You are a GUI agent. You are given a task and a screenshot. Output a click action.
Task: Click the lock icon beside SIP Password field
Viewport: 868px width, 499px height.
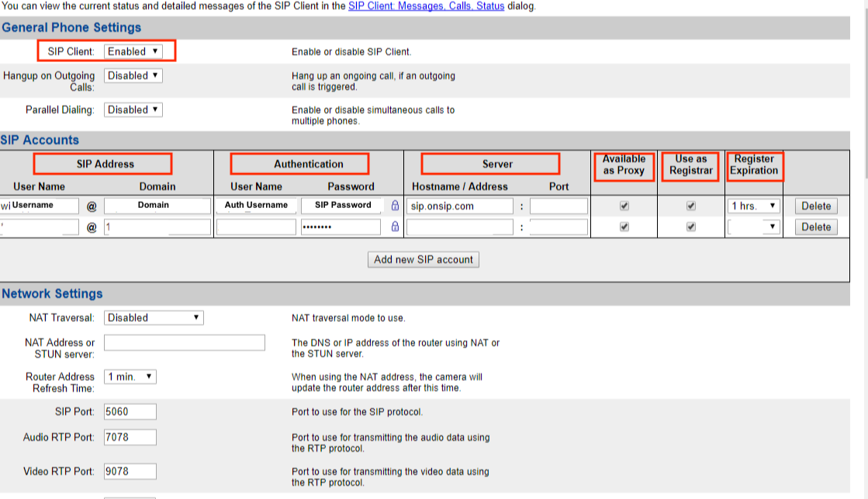(x=396, y=206)
